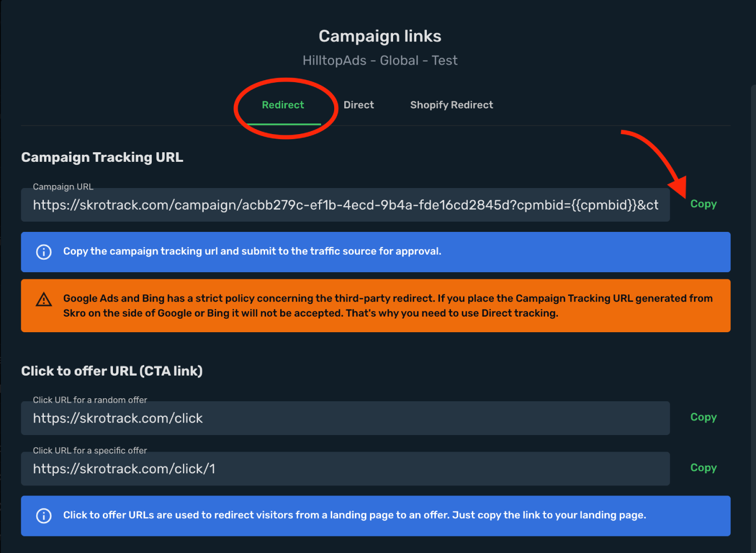Open the Direct tab
This screenshot has height=553, width=756.
click(x=359, y=105)
